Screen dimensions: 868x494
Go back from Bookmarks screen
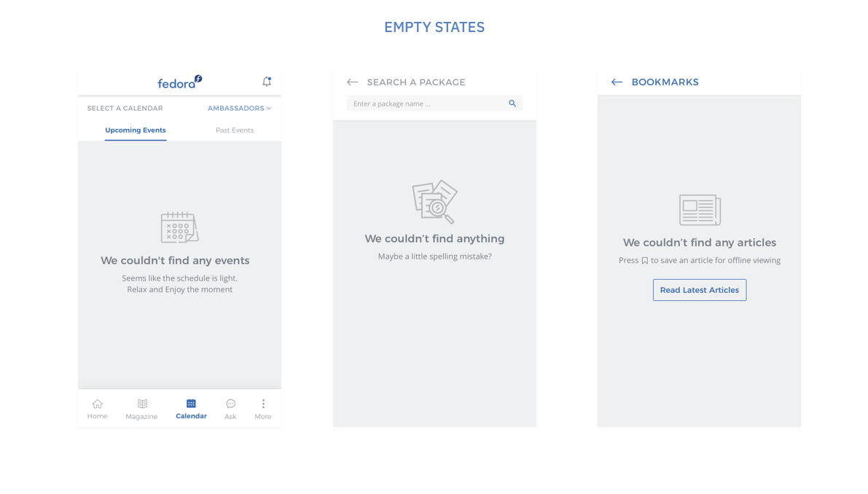click(617, 82)
